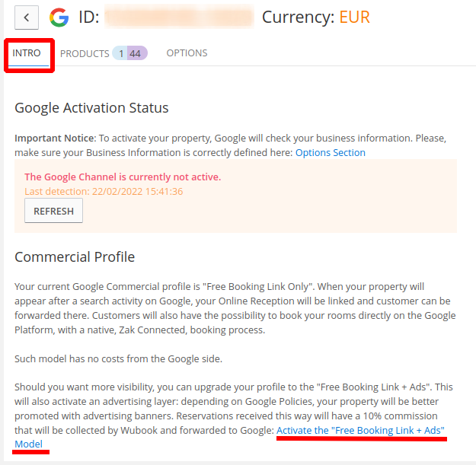Switch to the PRODUCTS tab

(85, 54)
